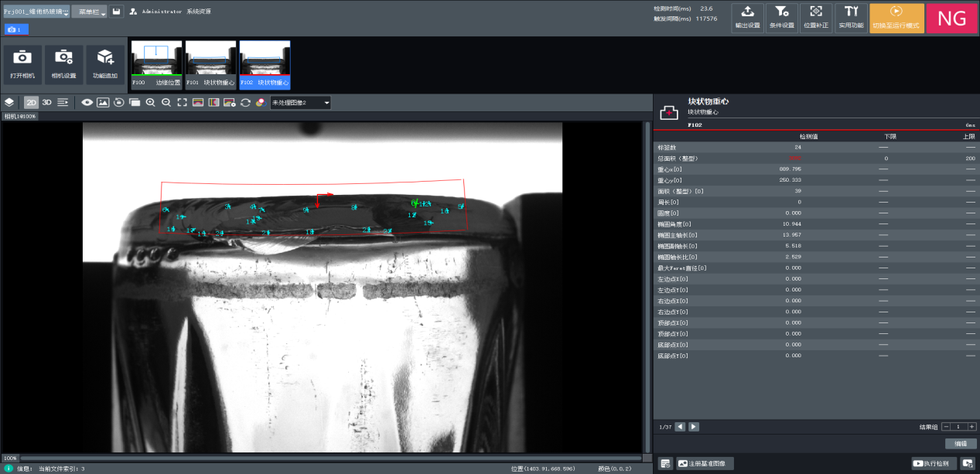Screen dimensions: 980x474
Task: Click the fit-to-screen frame icon
Action: [x=182, y=102]
